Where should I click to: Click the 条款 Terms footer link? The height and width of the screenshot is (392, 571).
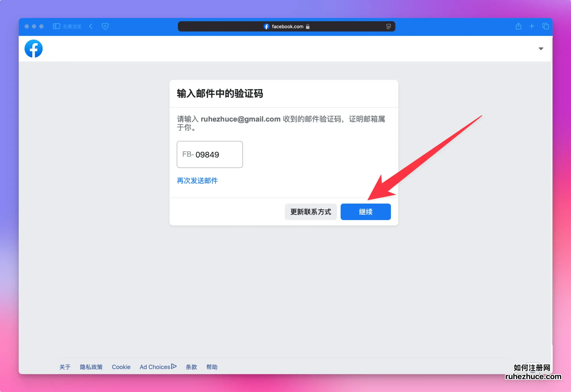click(191, 366)
